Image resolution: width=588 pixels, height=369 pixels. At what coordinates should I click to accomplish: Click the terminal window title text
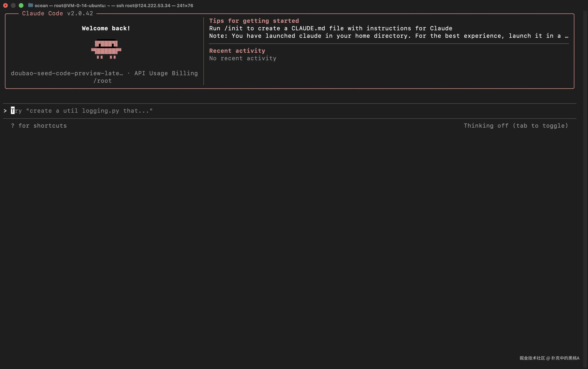click(114, 5)
